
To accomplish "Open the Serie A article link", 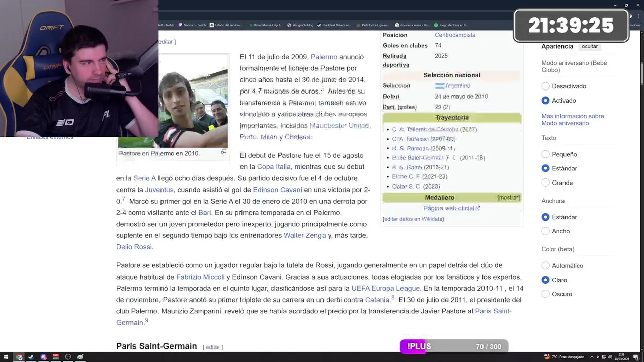I will tap(144, 178).
